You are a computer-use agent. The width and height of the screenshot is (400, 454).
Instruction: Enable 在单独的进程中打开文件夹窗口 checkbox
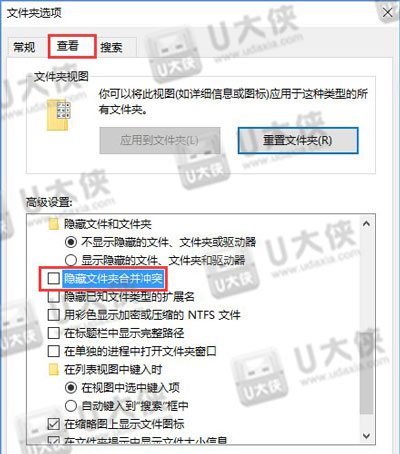coord(53,351)
